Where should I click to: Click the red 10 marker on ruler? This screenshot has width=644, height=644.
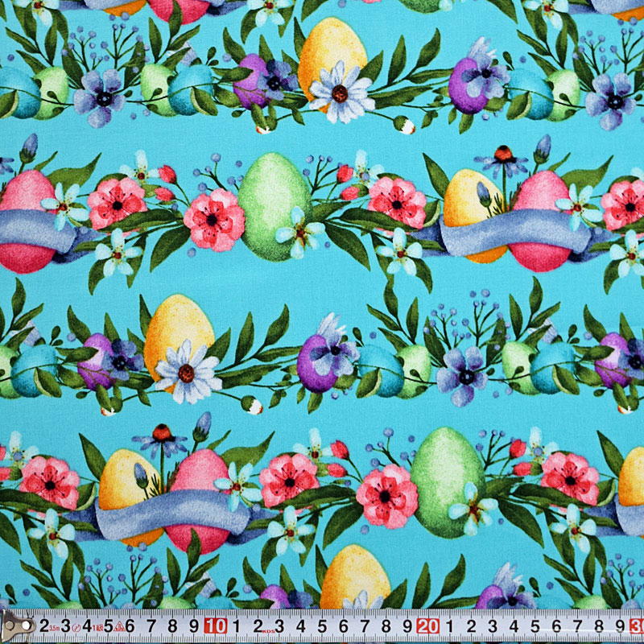point(215,626)
